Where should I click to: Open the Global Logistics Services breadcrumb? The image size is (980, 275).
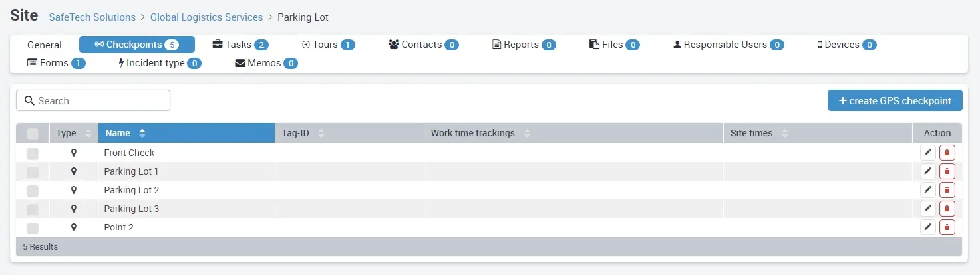(x=206, y=17)
